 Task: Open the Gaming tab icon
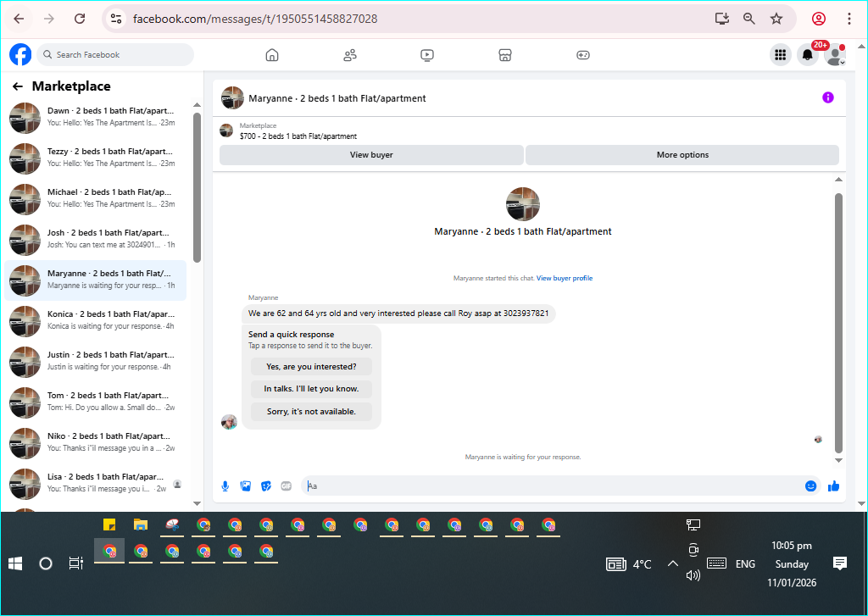click(583, 55)
